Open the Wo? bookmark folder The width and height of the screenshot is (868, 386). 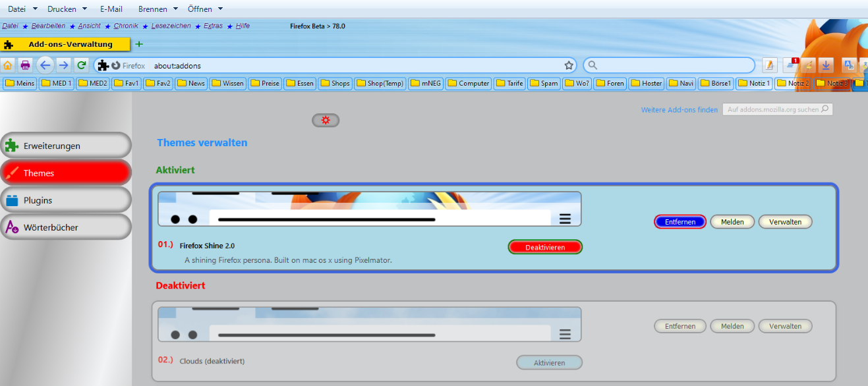[x=577, y=84]
